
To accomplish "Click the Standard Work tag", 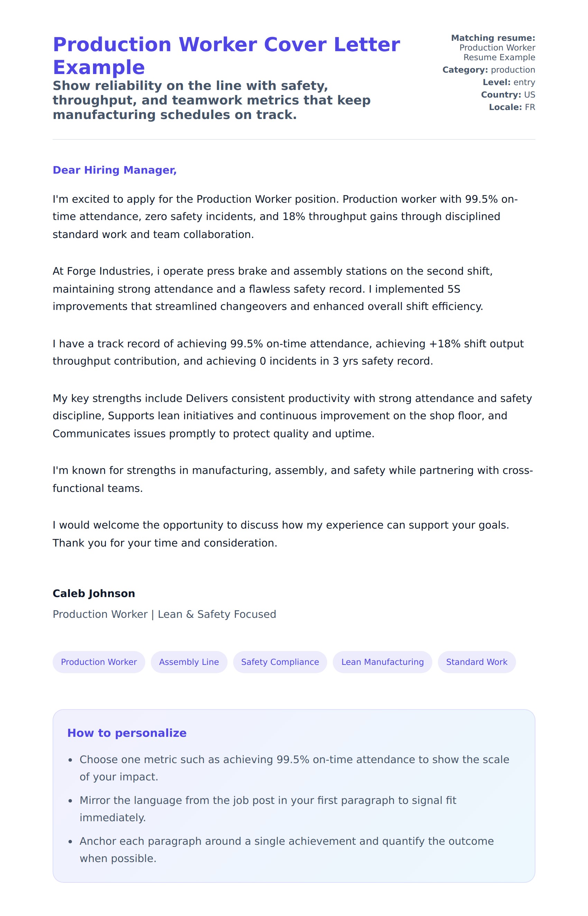I will pos(477,662).
